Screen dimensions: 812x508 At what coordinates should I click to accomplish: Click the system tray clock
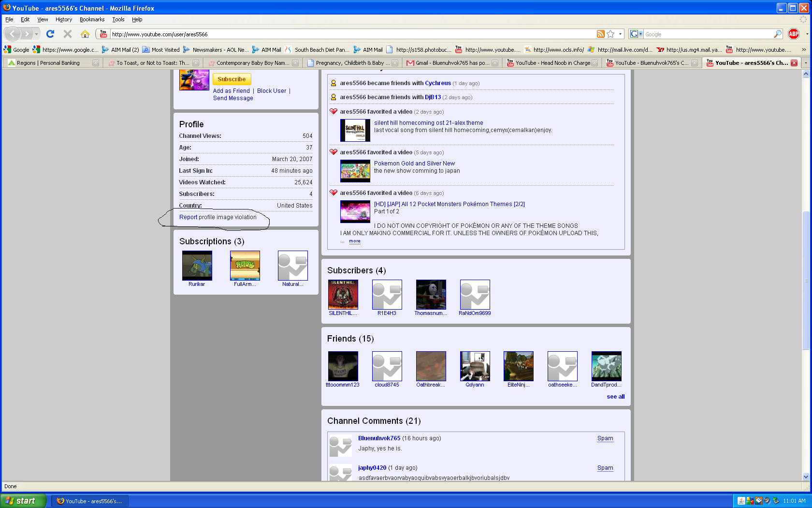point(794,501)
